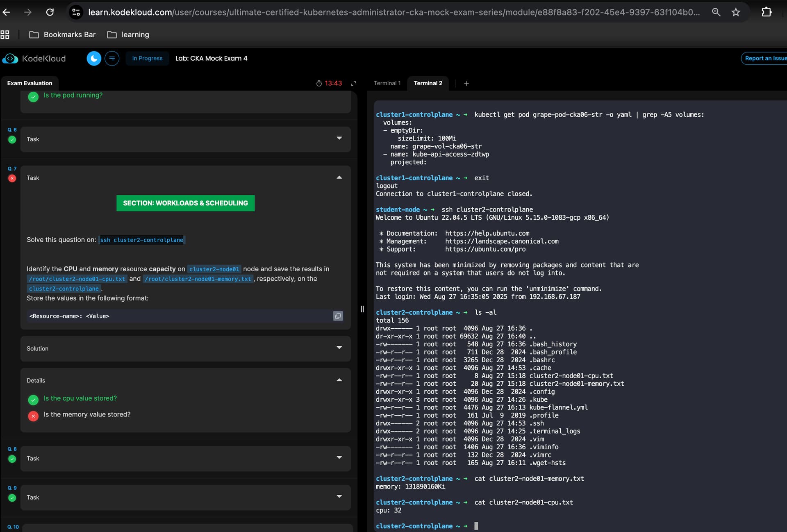Screen dimensions: 787x532
Task: Bookmark this page with star icon
Action: click(x=736, y=12)
